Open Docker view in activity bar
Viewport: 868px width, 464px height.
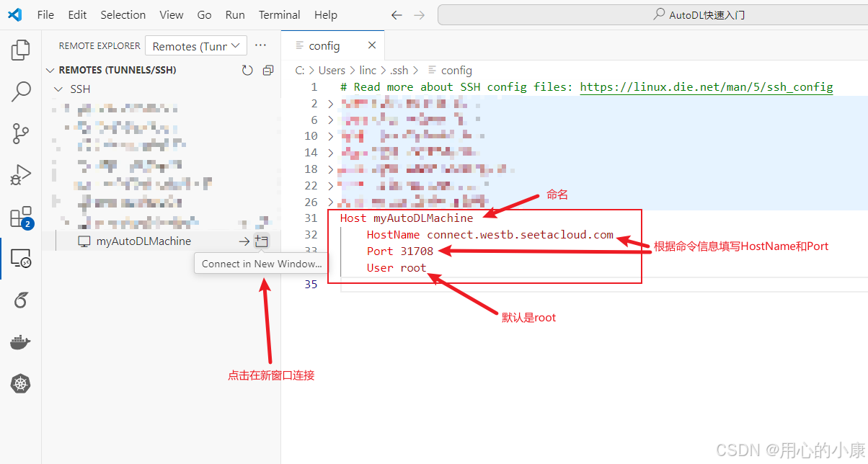[21, 342]
